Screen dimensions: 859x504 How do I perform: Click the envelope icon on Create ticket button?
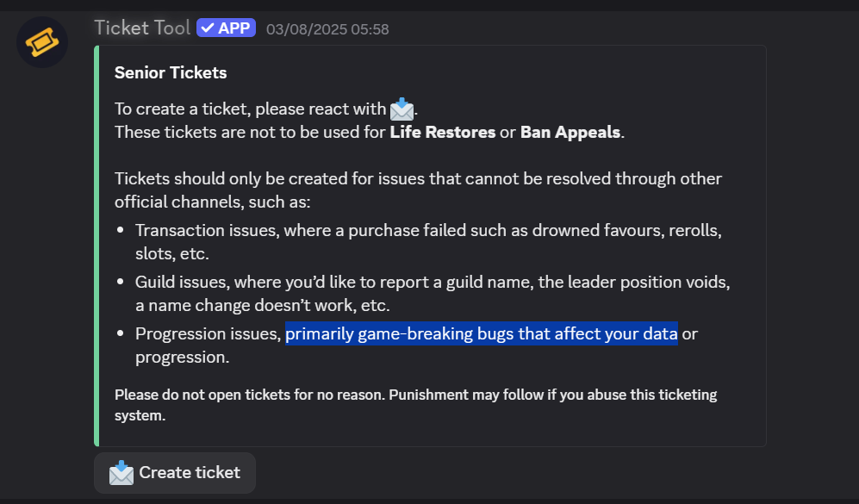point(121,473)
